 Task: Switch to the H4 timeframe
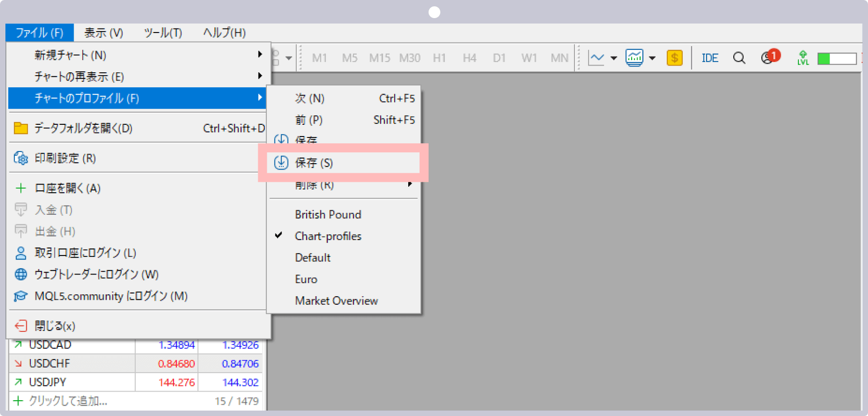click(469, 58)
